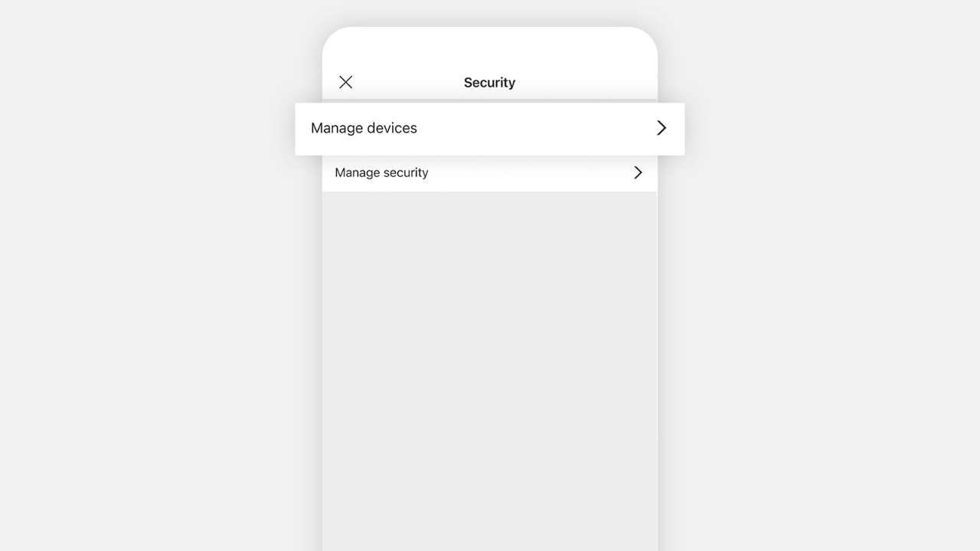Open the Manage devices row
The height and width of the screenshot is (551, 980).
coord(490,129)
